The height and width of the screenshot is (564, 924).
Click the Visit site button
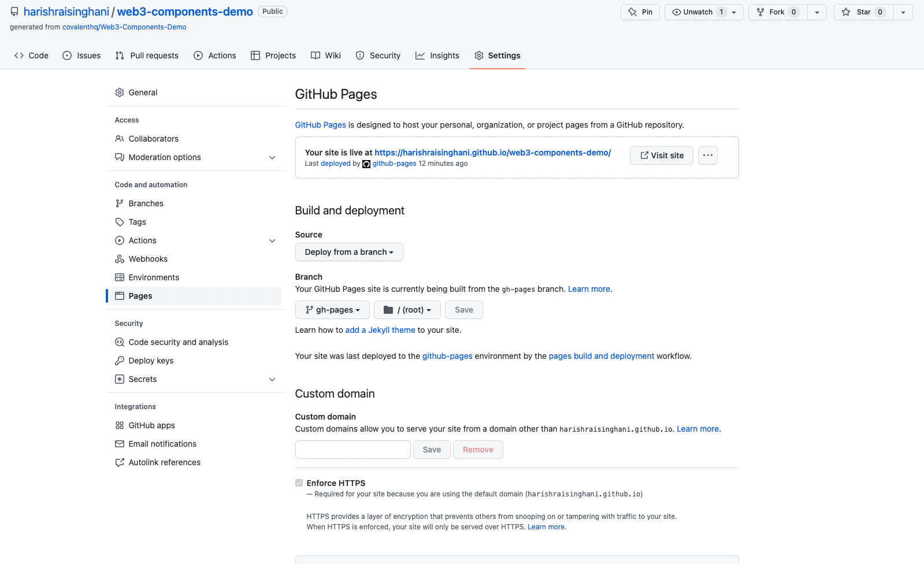click(x=662, y=155)
